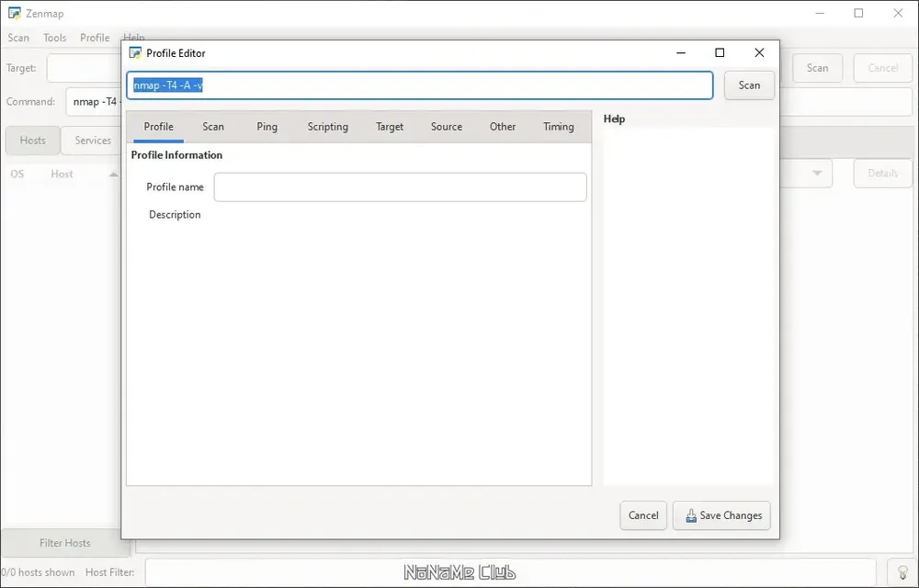This screenshot has height=588, width=919.
Task: Close the Profile Editor dialog
Action: [x=759, y=52]
